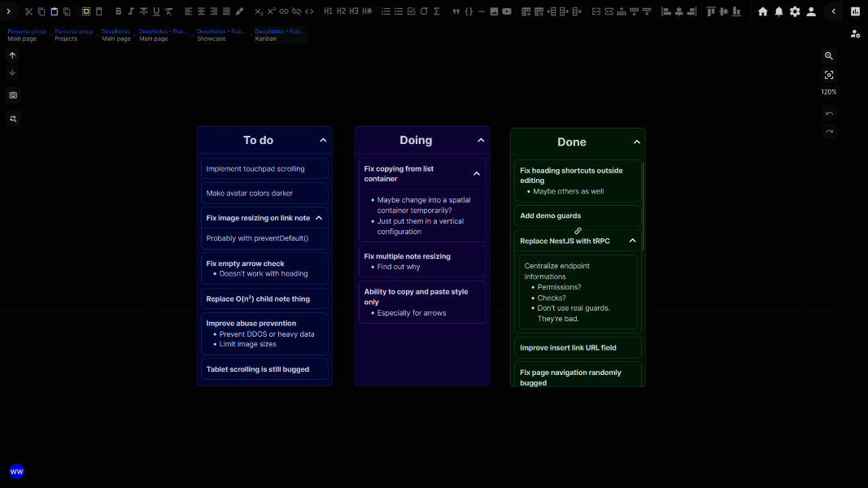Screen dimensions: 868x488
Task: Remove link with unlink icon
Action: [x=297, y=11]
